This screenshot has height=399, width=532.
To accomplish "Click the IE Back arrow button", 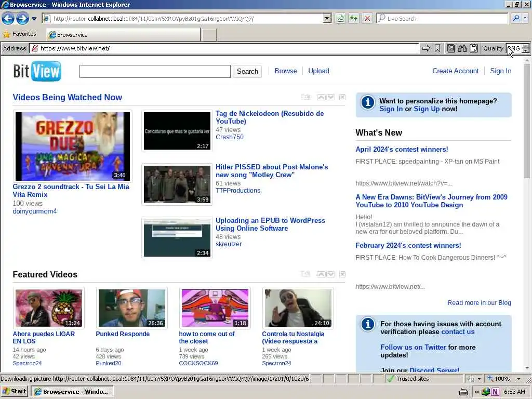I will [x=8, y=18].
